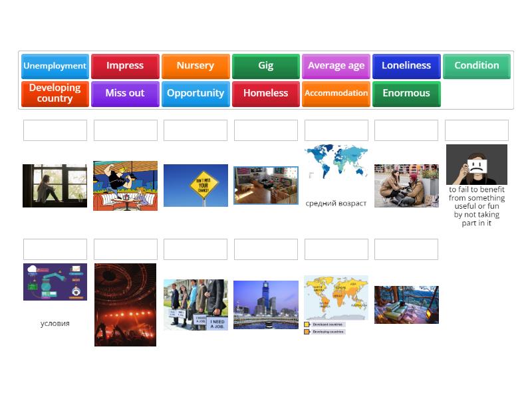The height and width of the screenshot is (399, 532).
Task: Select the concert crowd stage image
Action: tap(125, 305)
